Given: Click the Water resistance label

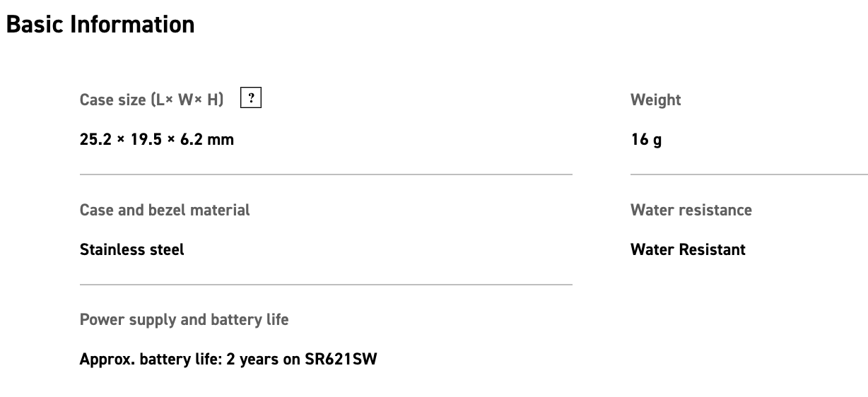Looking at the screenshot, I should (691, 210).
